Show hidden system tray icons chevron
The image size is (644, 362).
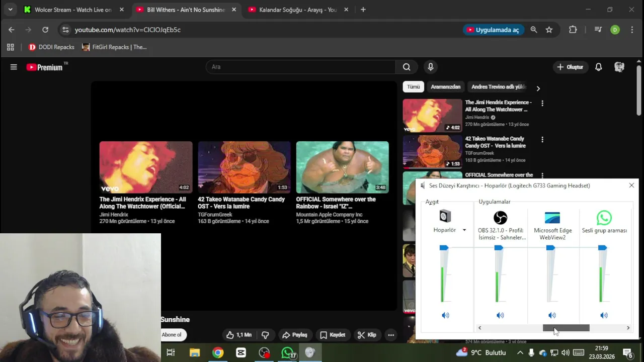point(520,352)
